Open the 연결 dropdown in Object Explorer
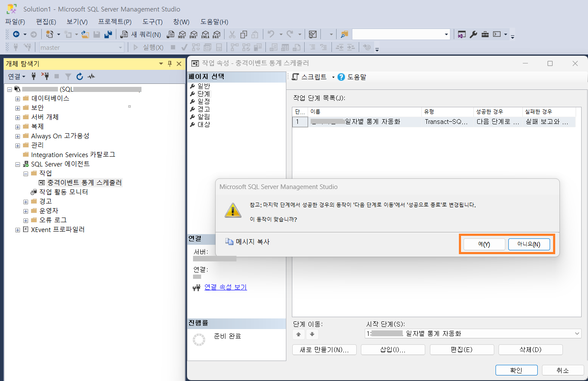588x381 pixels. coord(17,76)
